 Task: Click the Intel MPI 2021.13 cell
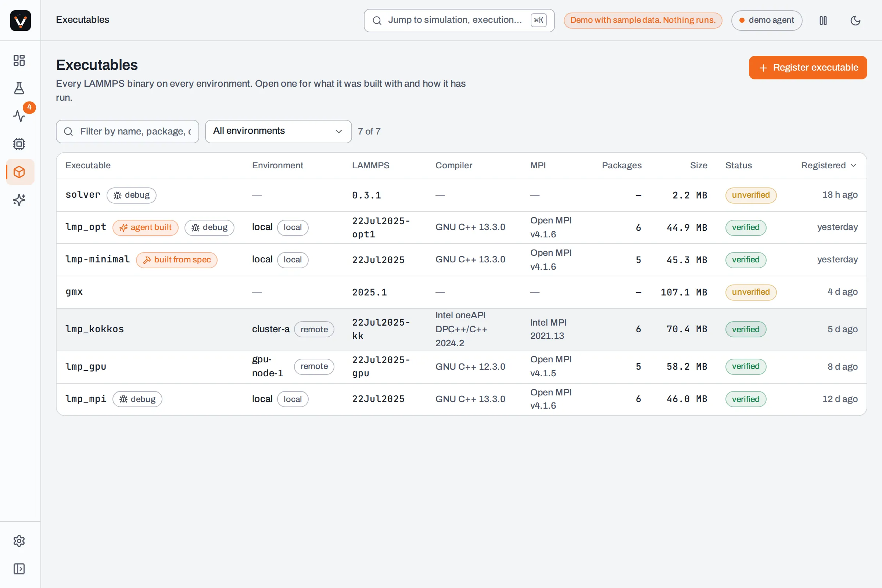click(x=548, y=329)
